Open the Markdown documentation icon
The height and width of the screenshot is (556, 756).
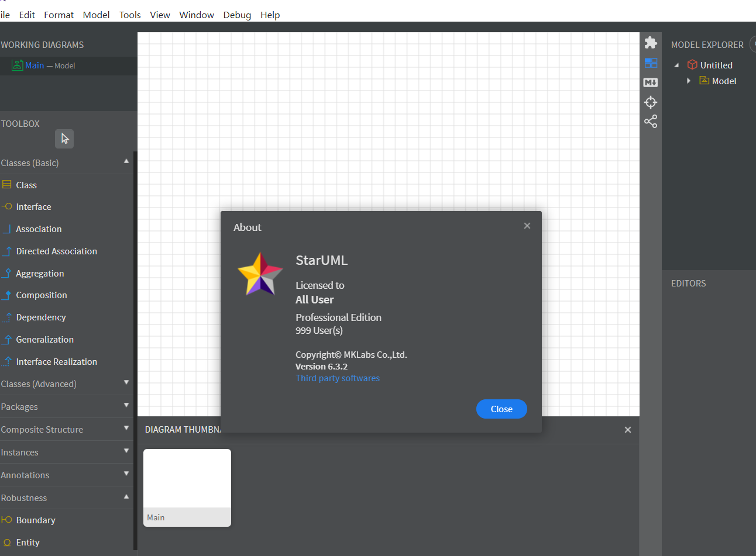point(651,82)
